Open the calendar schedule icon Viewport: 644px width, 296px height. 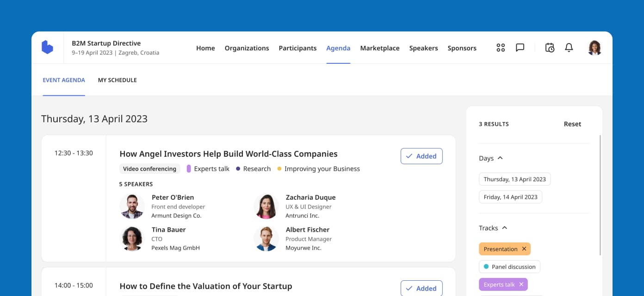(550, 48)
